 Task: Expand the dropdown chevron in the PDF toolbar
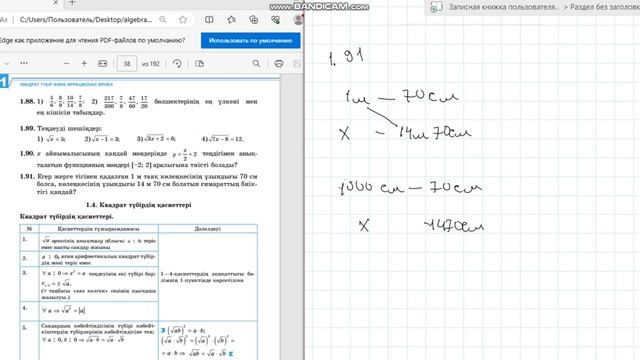point(7,63)
